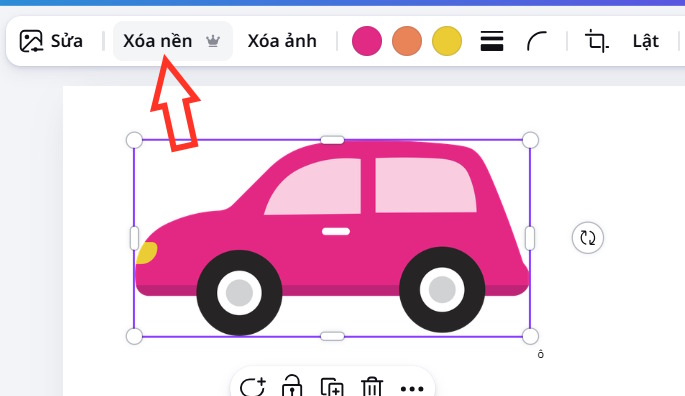Click the bottom-middle edge selection handle
The image size is (685, 396).
[332, 336]
